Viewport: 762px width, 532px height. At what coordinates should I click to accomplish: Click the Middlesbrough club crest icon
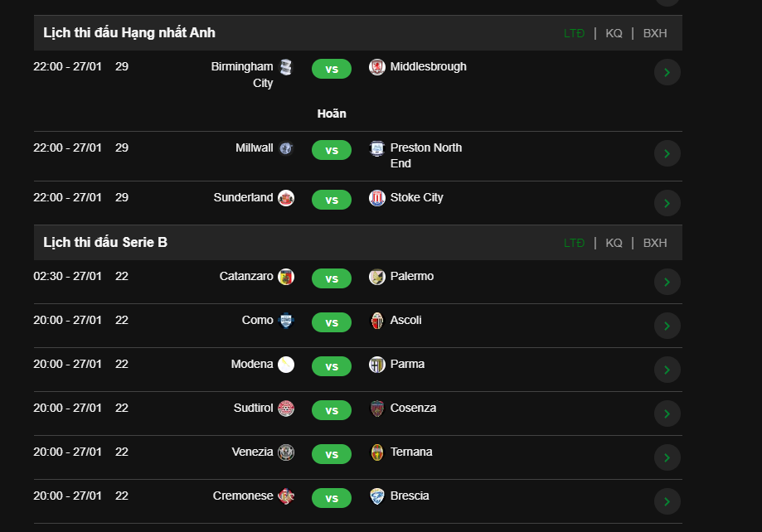376,67
